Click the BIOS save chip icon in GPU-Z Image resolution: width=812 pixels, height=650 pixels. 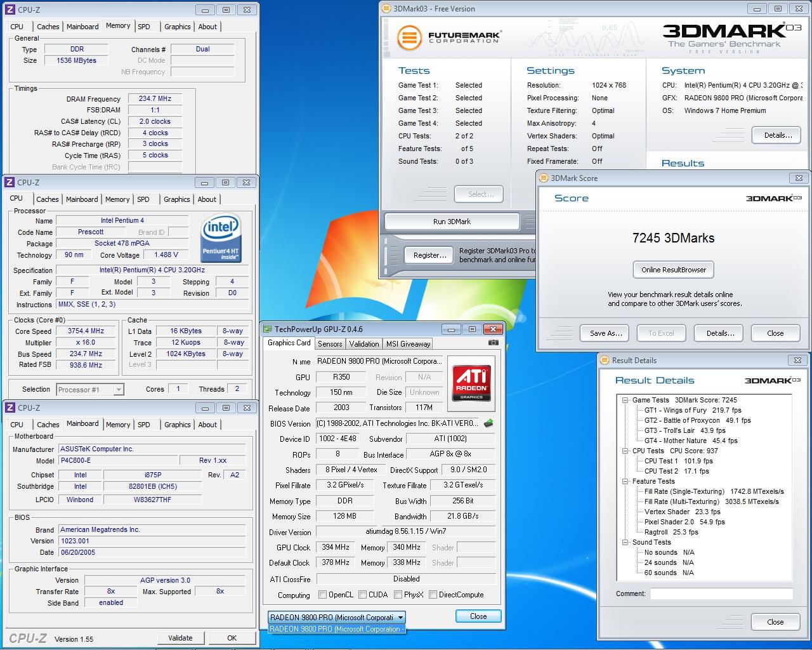(x=488, y=423)
